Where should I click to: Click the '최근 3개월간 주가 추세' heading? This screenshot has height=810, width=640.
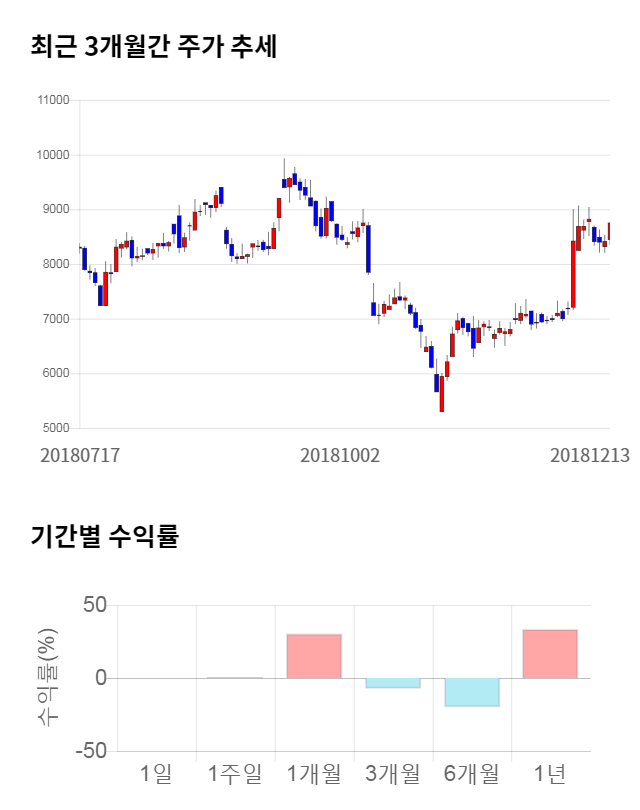point(153,47)
